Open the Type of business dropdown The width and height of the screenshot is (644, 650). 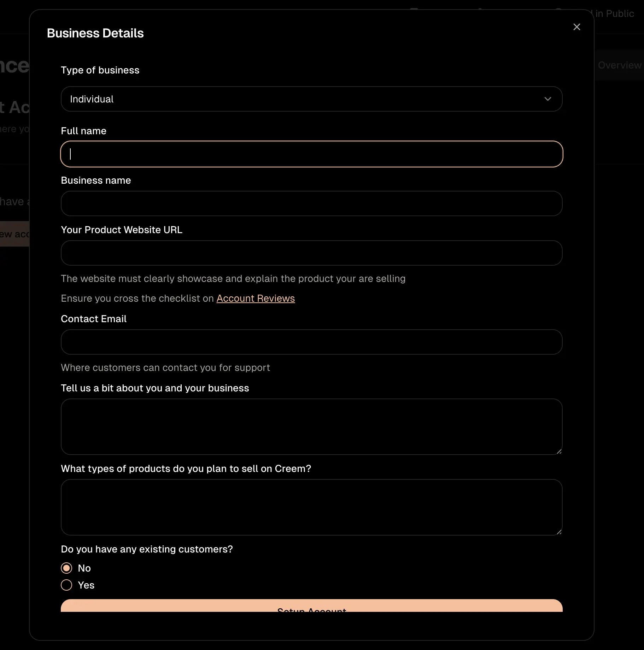[x=311, y=99]
